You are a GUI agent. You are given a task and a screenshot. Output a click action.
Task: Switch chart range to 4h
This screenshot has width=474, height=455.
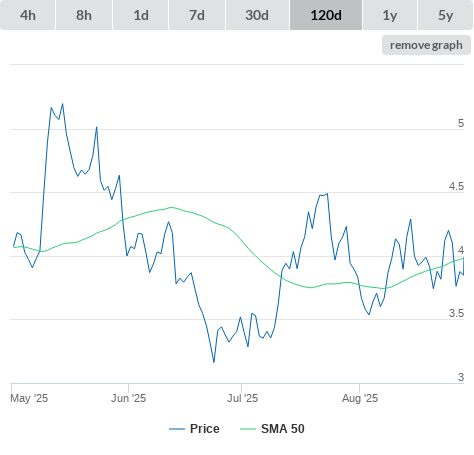point(28,15)
